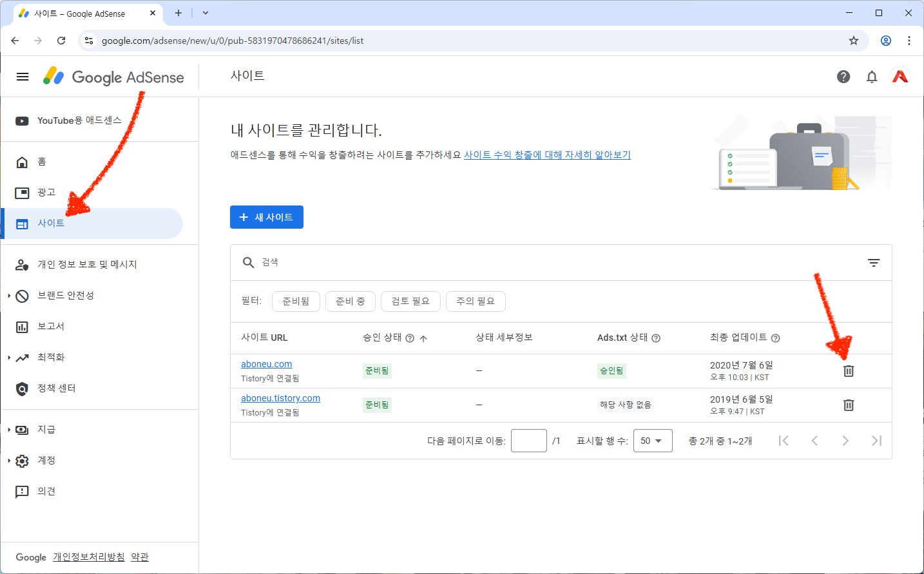Open the table filter options icon
The image size is (924, 574).
pos(874,263)
